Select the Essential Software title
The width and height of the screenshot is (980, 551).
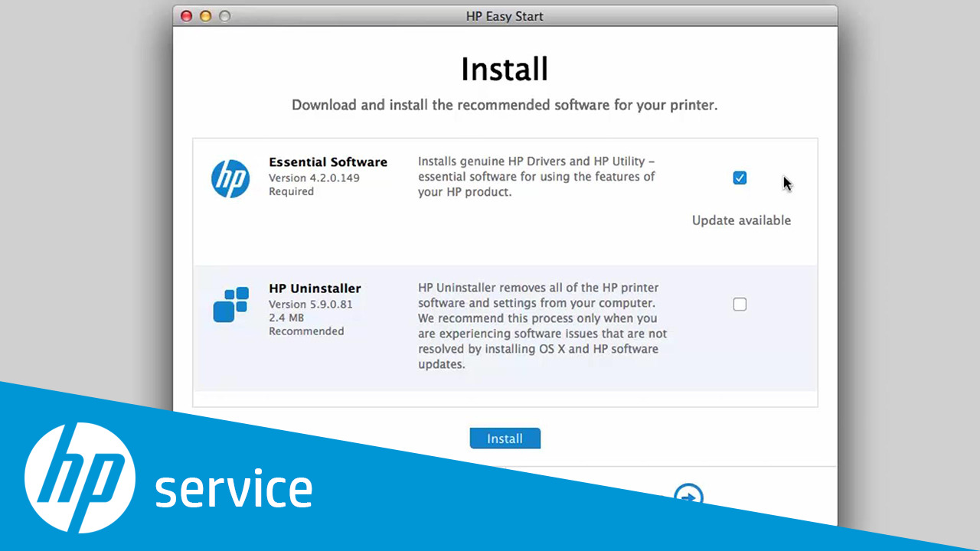(328, 162)
